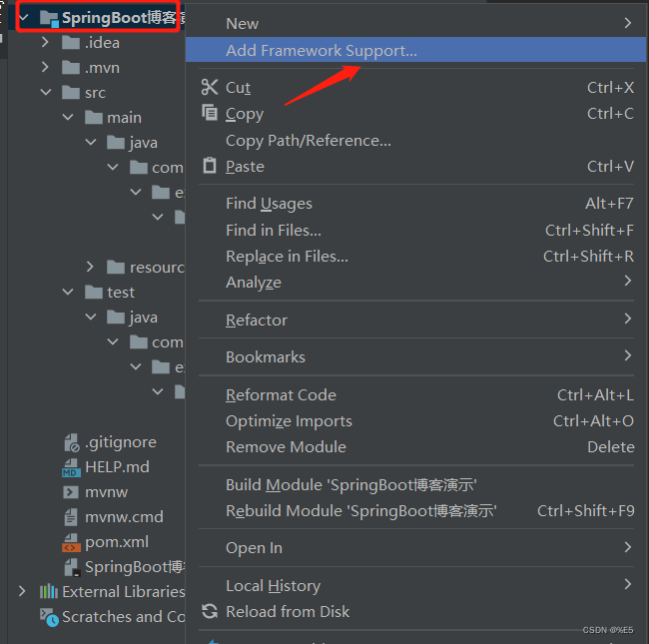Expand the .idea folder chevron

[45, 42]
